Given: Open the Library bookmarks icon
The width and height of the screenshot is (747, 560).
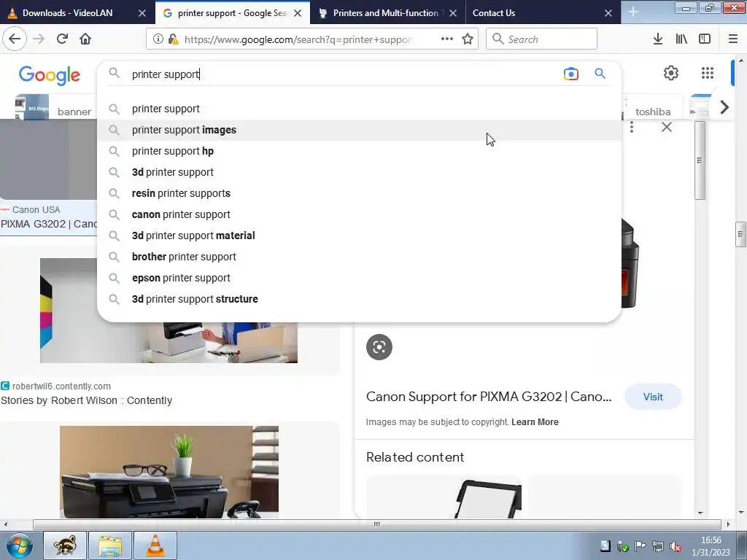Looking at the screenshot, I should [681, 39].
